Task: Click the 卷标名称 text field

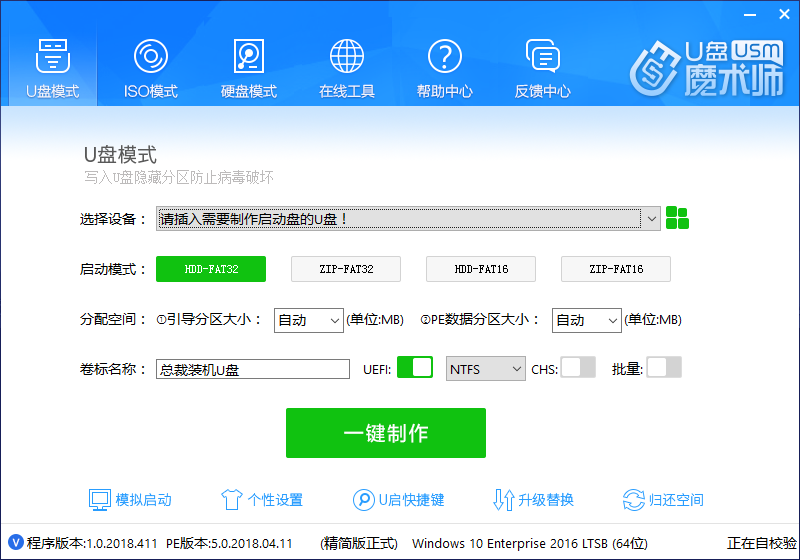Action: (x=253, y=369)
